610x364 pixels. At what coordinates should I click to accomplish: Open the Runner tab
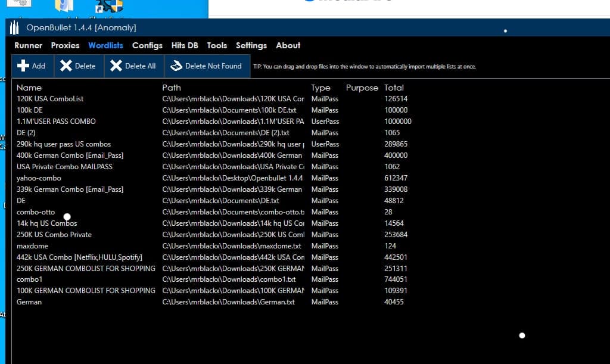tap(28, 45)
